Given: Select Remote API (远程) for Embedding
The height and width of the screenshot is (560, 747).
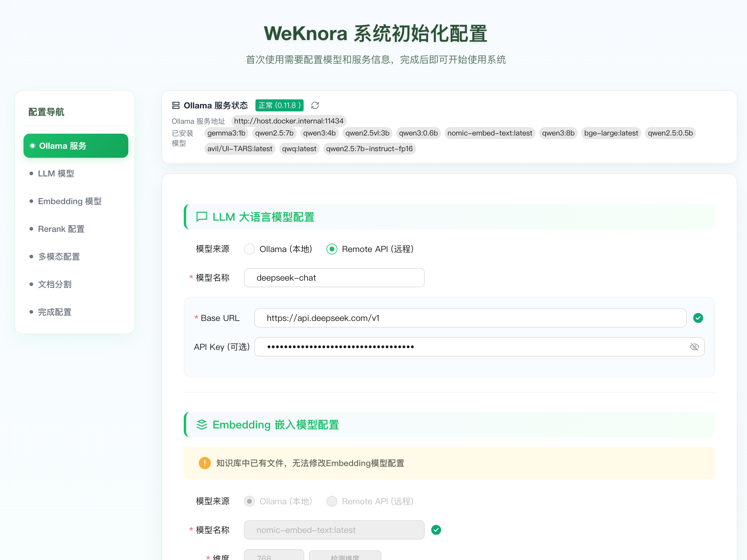Looking at the screenshot, I should pyautogui.click(x=332, y=501).
